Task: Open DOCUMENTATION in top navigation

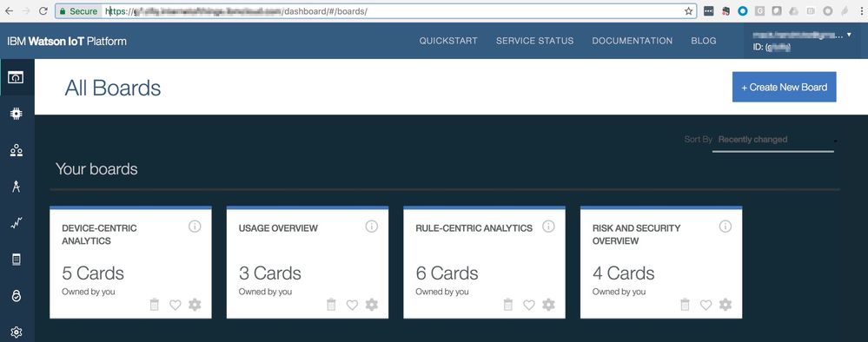Action: 633,41
